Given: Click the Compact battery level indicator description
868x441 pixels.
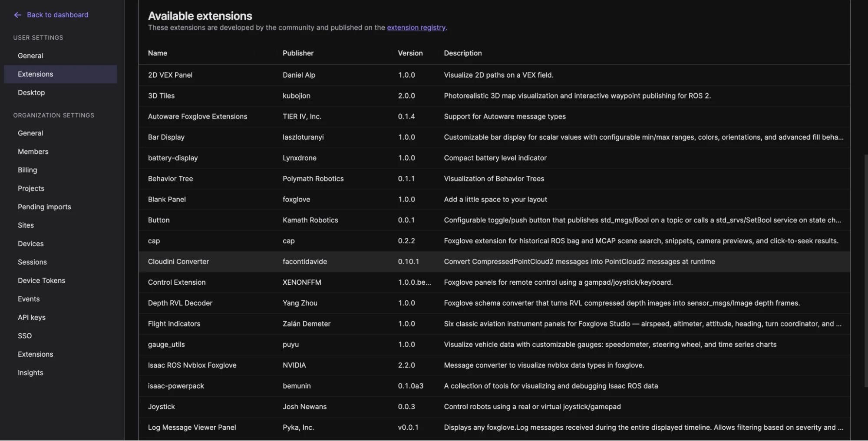Looking at the screenshot, I should [x=495, y=158].
